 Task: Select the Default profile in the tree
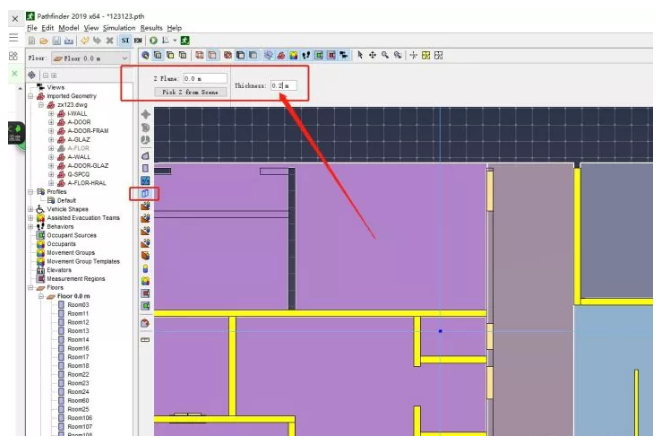(66, 201)
